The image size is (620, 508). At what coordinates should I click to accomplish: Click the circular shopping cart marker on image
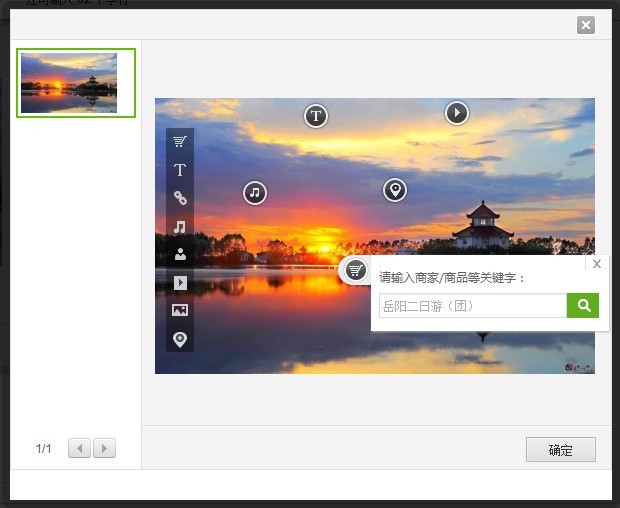[355, 270]
